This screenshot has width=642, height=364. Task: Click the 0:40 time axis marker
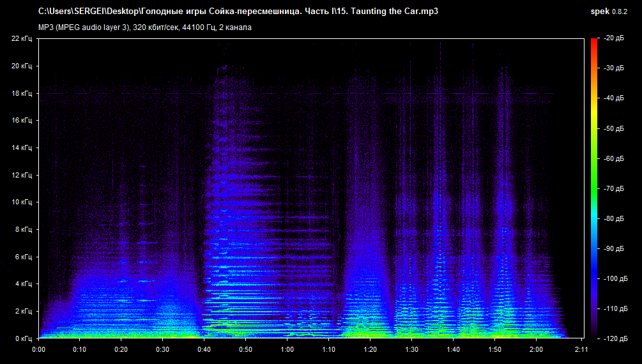pyautogui.click(x=204, y=349)
